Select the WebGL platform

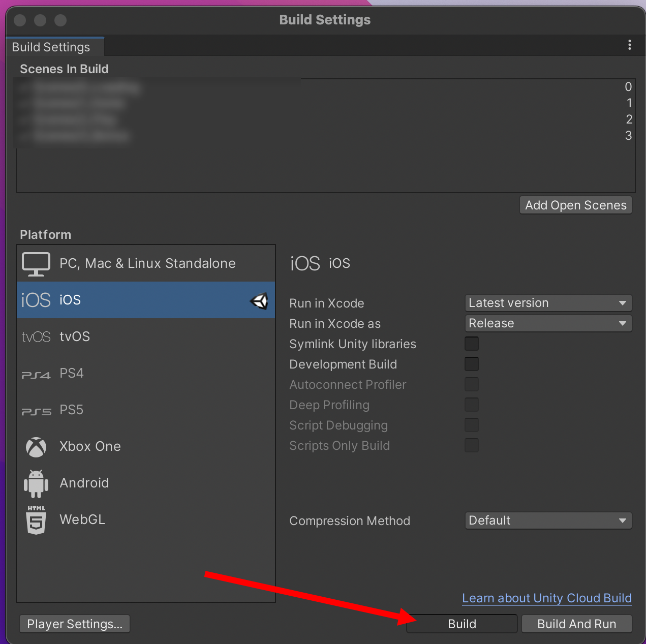click(146, 520)
